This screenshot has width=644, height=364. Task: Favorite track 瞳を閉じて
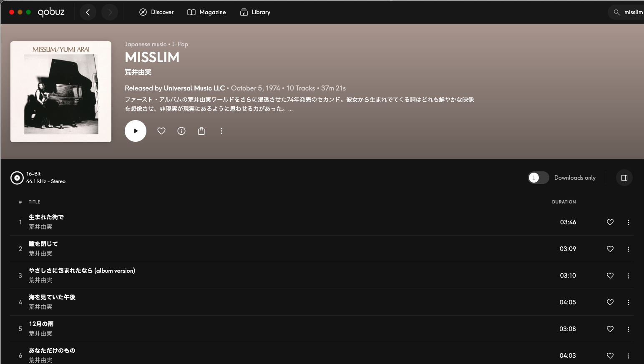point(610,249)
